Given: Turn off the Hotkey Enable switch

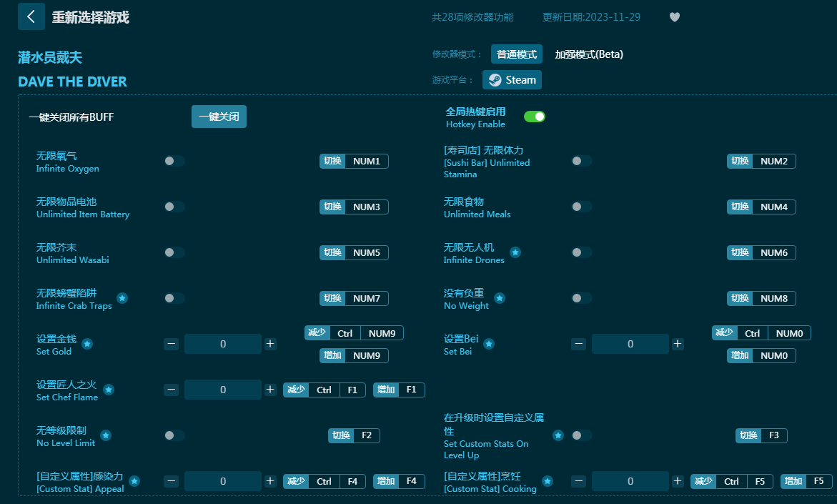Looking at the screenshot, I should click(535, 117).
